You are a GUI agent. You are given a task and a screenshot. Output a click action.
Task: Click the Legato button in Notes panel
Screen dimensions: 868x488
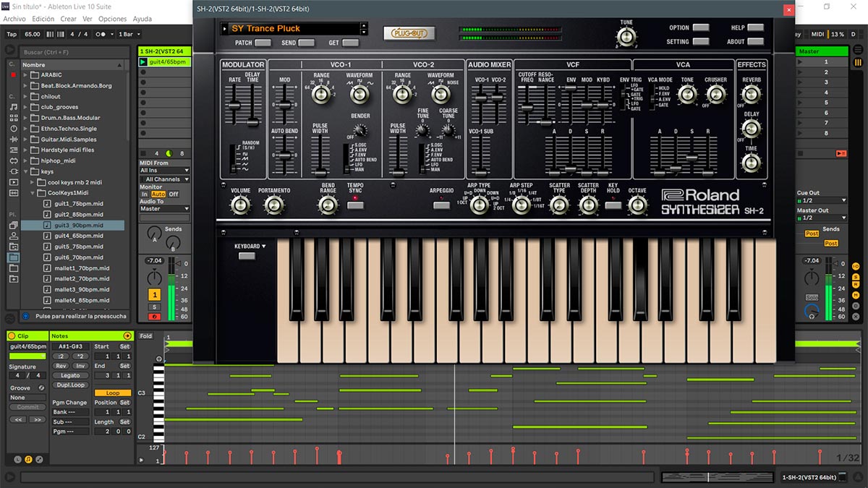click(x=70, y=375)
